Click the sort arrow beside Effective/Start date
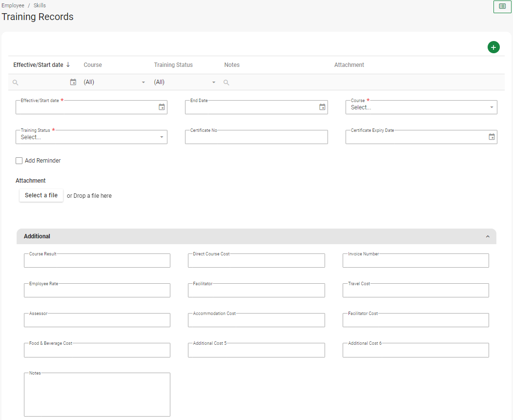 [68, 65]
